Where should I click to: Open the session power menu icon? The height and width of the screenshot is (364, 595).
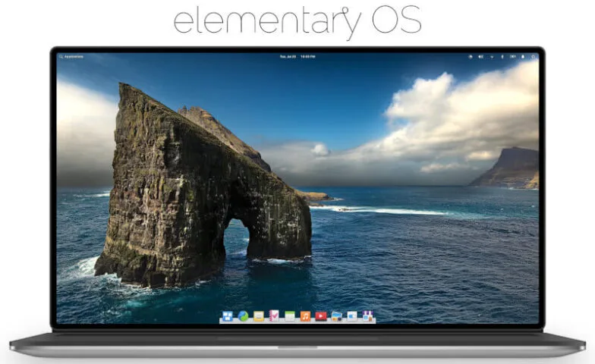[x=533, y=56]
